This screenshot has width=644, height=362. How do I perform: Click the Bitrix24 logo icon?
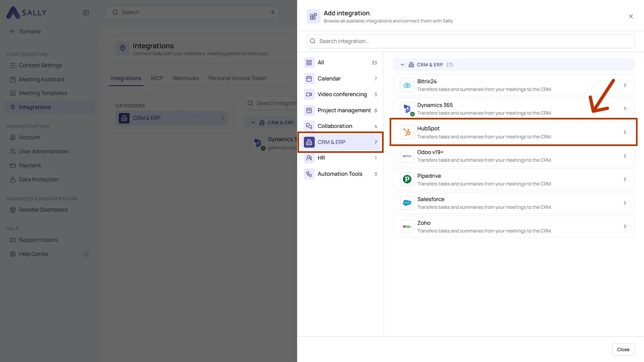[x=407, y=85]
